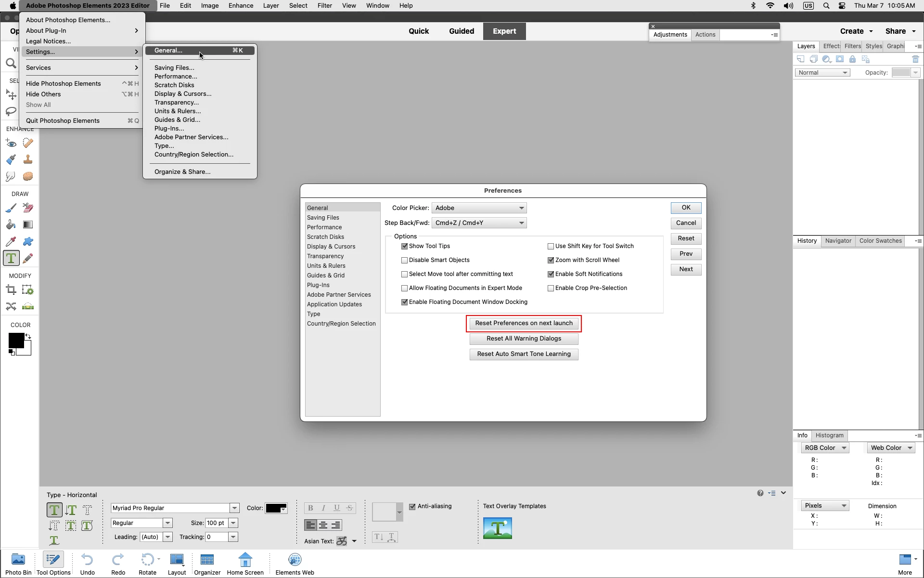Open the Color Picker dropdown
The height and width of the screenshot is (578, 924).
479,208
